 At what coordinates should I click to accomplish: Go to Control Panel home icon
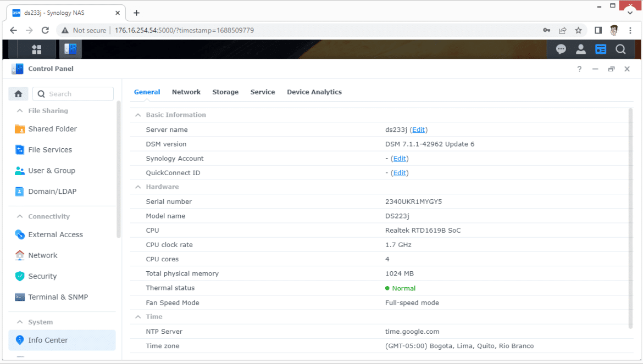tap(19, 94)
